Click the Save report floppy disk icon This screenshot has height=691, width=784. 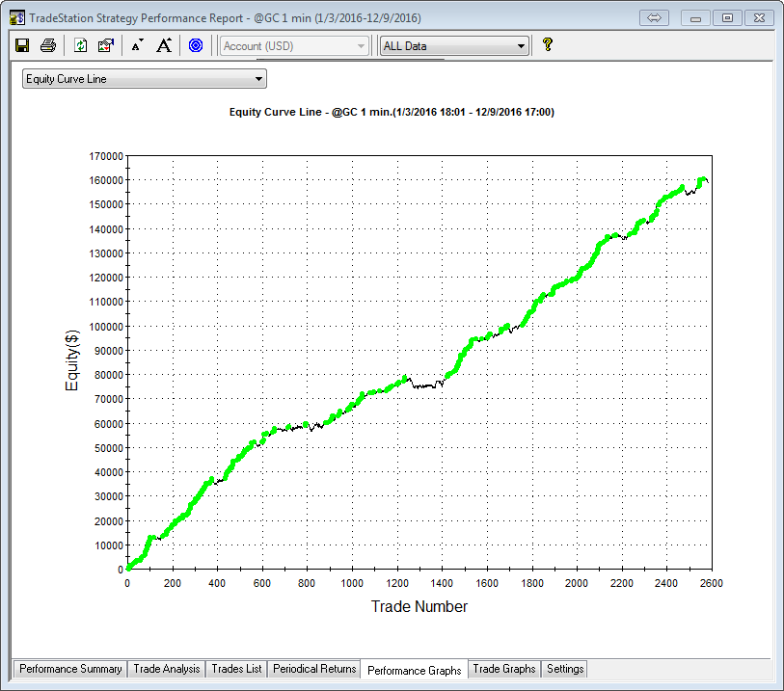pyautogui.click(x=22, y=45)
